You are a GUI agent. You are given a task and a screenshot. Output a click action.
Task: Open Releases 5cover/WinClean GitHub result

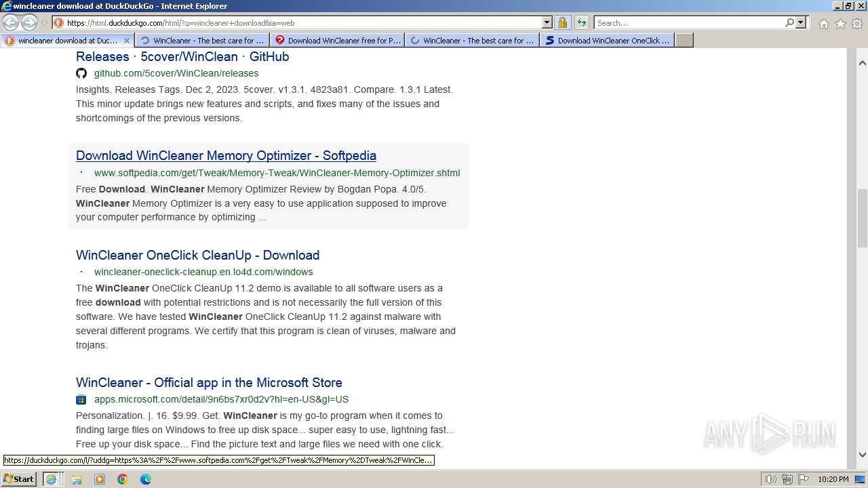pyautogui.click(x=182, y=57)
